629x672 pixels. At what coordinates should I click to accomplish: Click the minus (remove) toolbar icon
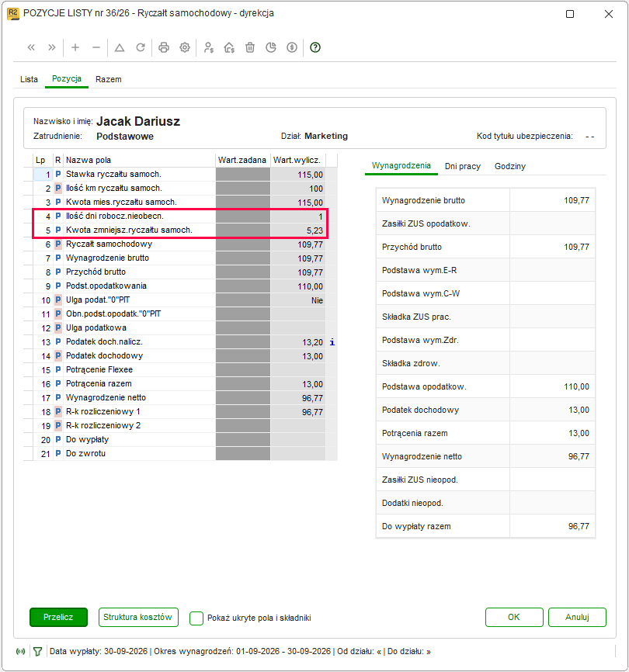coord(96,47)
